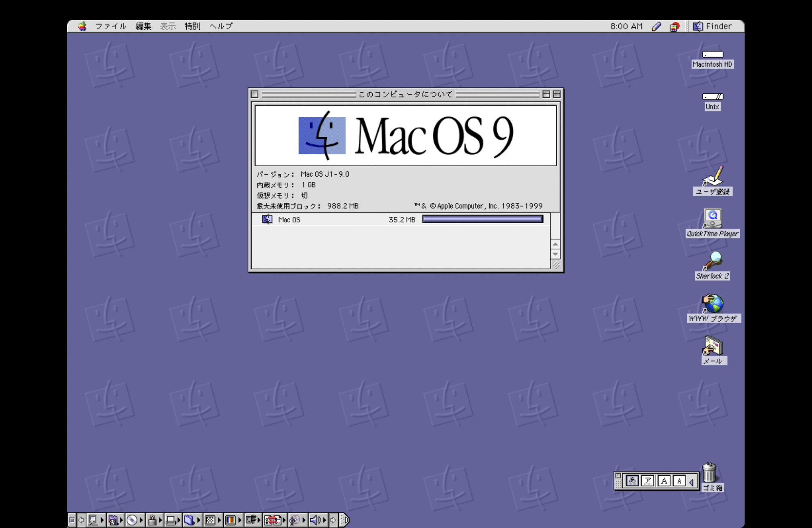Click the 988.2 MB largest unused block value
The width and height of the screenshot is (812, 528).
(343, 206)
